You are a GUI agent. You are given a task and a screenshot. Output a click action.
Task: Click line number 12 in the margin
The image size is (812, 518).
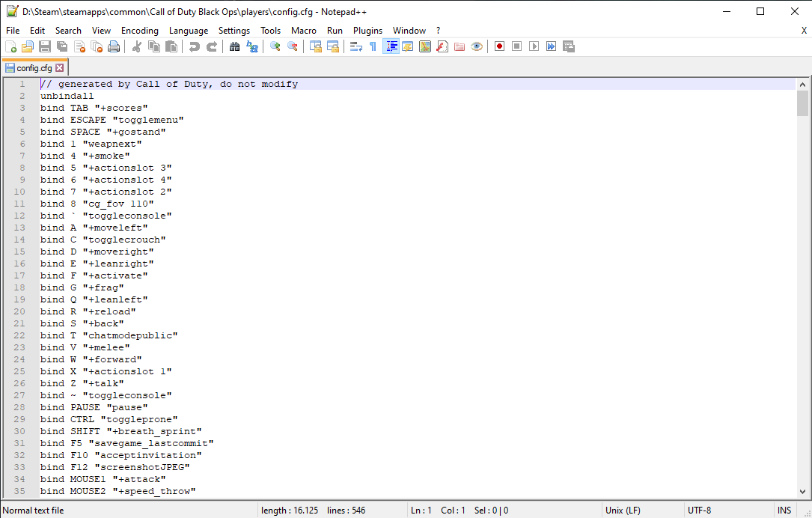(x=19, y=216)
